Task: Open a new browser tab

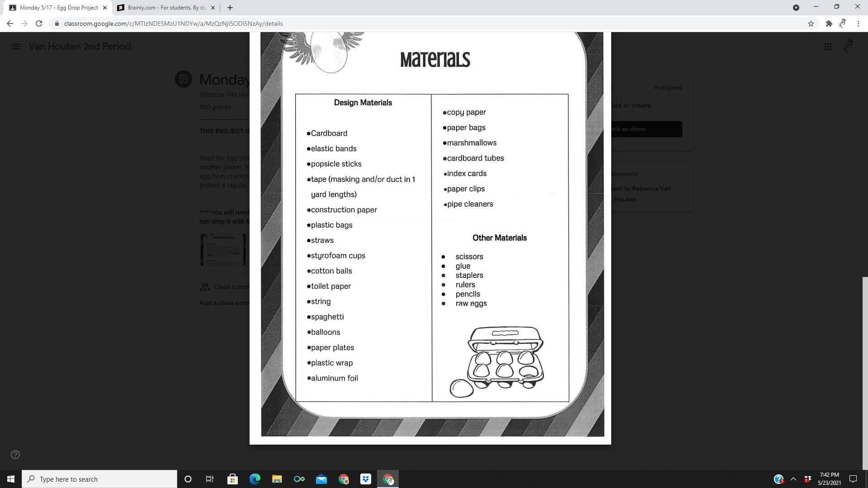Action: (230, 8)
